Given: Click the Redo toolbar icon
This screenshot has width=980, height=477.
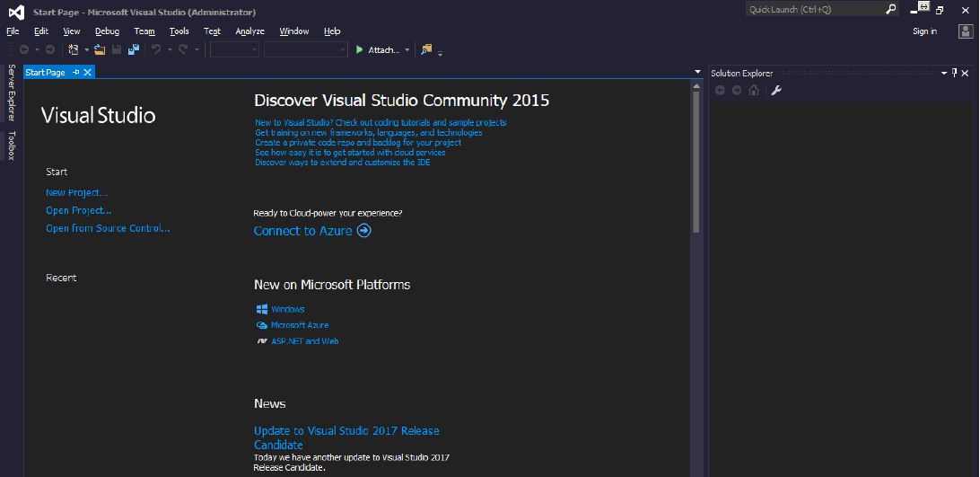Looking at the screenshot, I should coord(183,50).
